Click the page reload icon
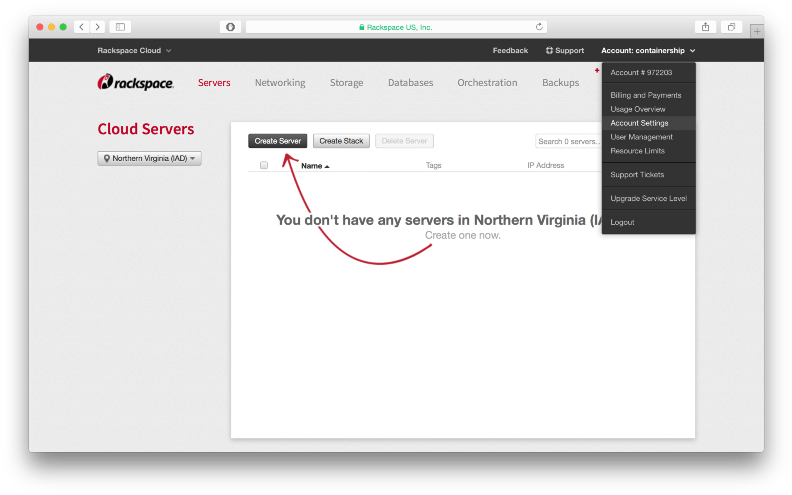Image resolution: width=792 pixels, height=495 pixels. [x=539, y=27]
